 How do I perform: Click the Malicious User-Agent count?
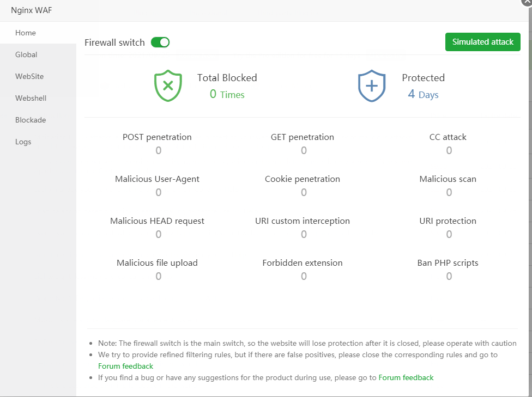pyautogui.click(x=158, y=192)
